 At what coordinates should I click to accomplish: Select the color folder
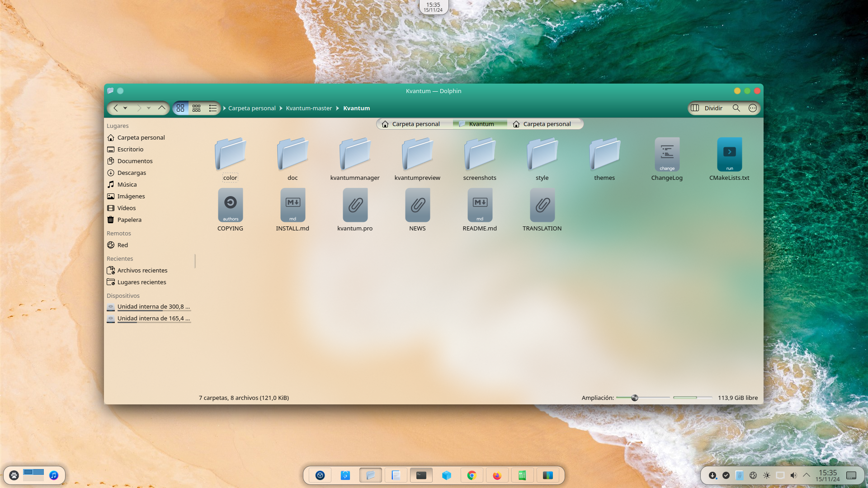pyautogui.click(x=230, y=159)
